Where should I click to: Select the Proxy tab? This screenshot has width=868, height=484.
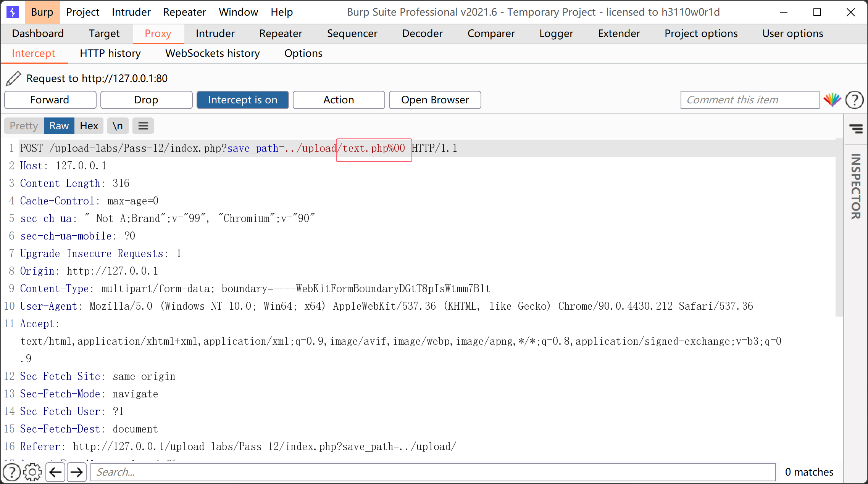click(x=158, y=34)
